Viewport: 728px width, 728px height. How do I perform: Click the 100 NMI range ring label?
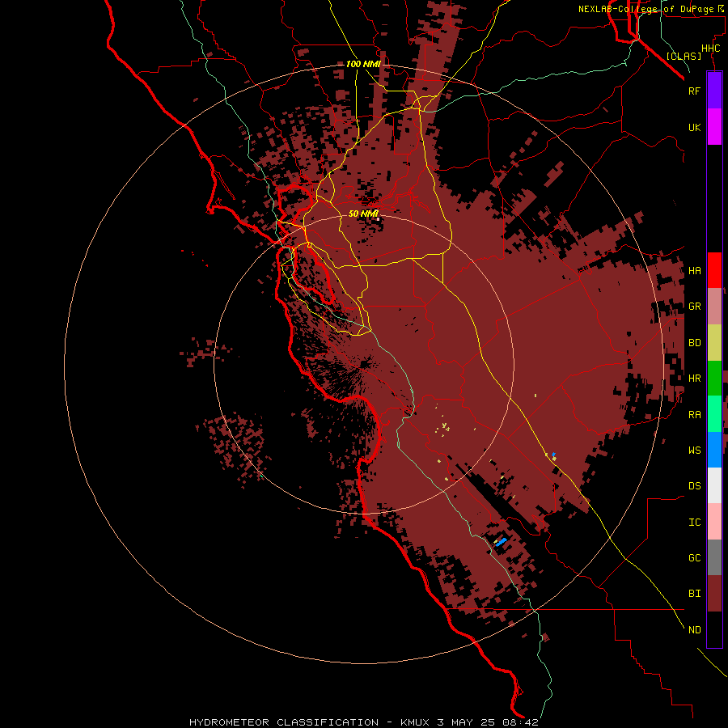click(x=363, y=64)
